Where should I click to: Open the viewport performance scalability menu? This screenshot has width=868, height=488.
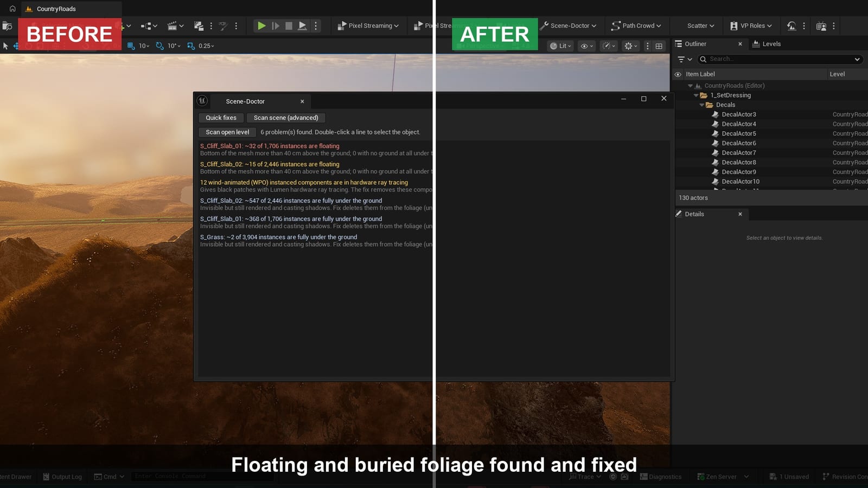click(x=609, y=46)
